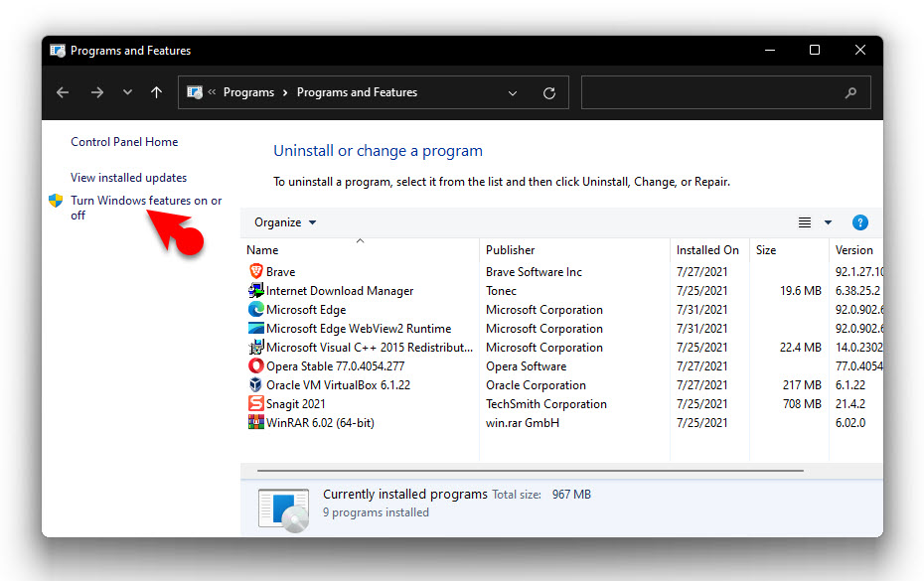Screen dimensions: 924x581
Task: Click publisher Opera Software
Action: pos(527,366)
